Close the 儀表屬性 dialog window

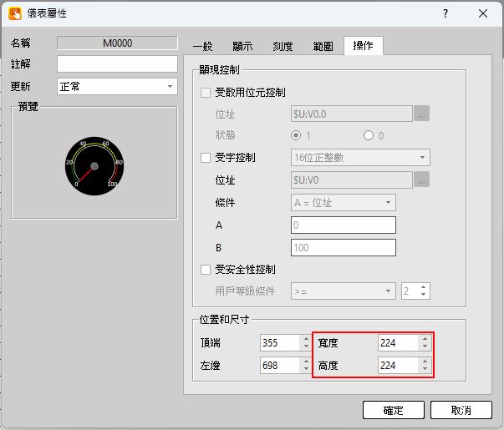click(483, 14)
